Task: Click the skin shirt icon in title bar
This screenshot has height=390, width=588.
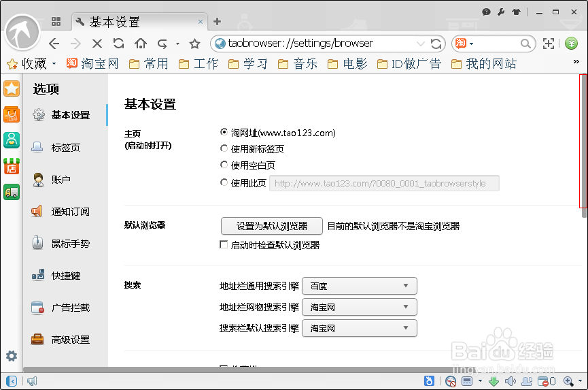Action: (x=517, y=12)
